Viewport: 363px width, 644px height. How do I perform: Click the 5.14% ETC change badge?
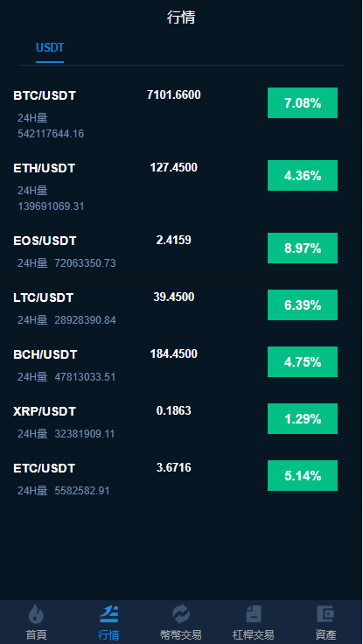303,476
